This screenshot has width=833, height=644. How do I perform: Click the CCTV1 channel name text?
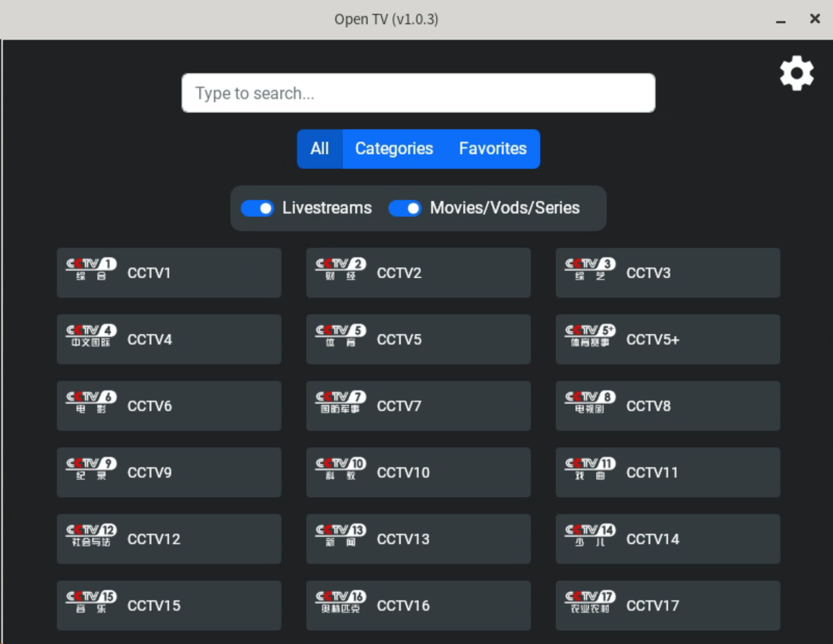click(149, 273)
